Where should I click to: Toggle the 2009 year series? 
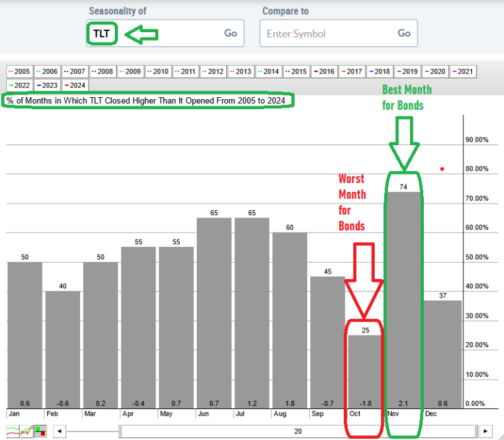pyautogui.click(x=131, y=72)
